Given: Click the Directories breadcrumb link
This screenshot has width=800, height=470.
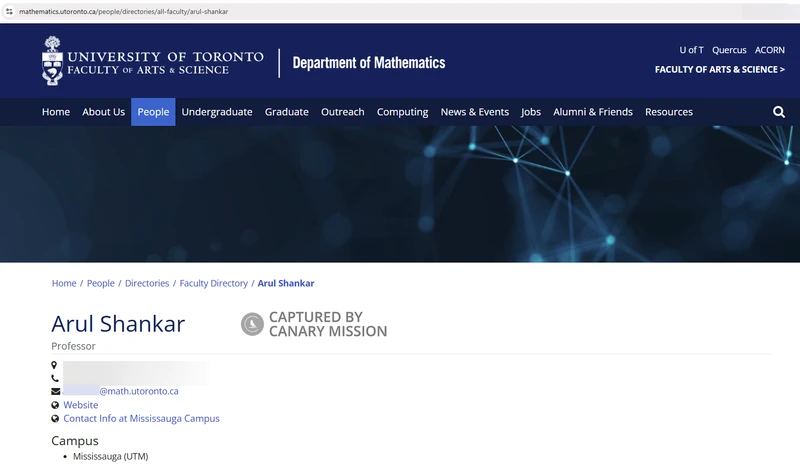Looking at the screenshot, I should [147, 283].
